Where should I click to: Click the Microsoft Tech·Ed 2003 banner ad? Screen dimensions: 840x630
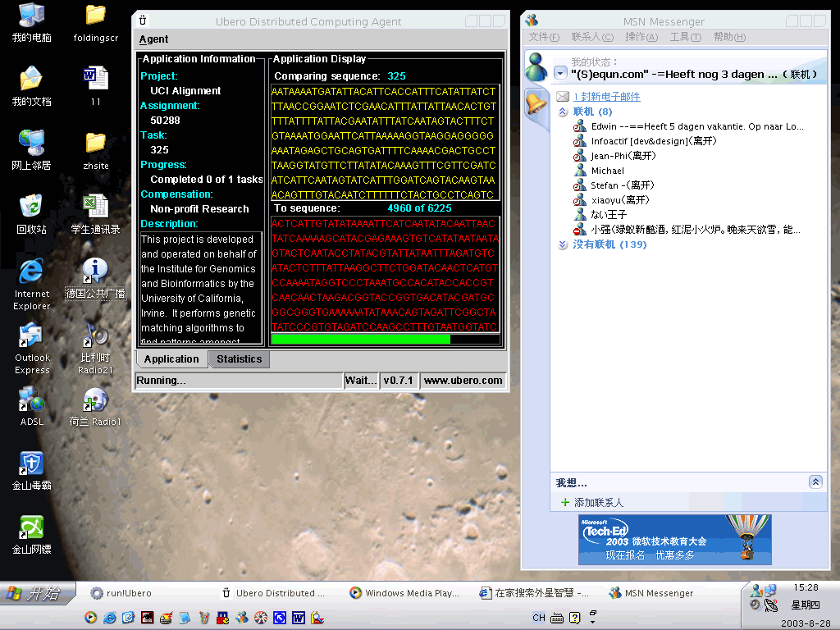click(x=675, y=540)
